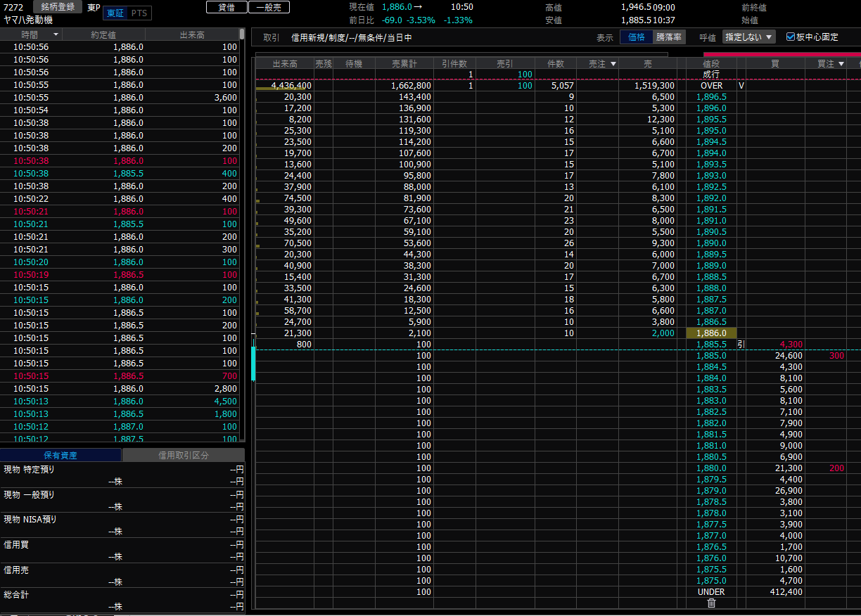861x616 pixels.
Task: Click the sort arrow on 買注 column
Action: point(841,64)
